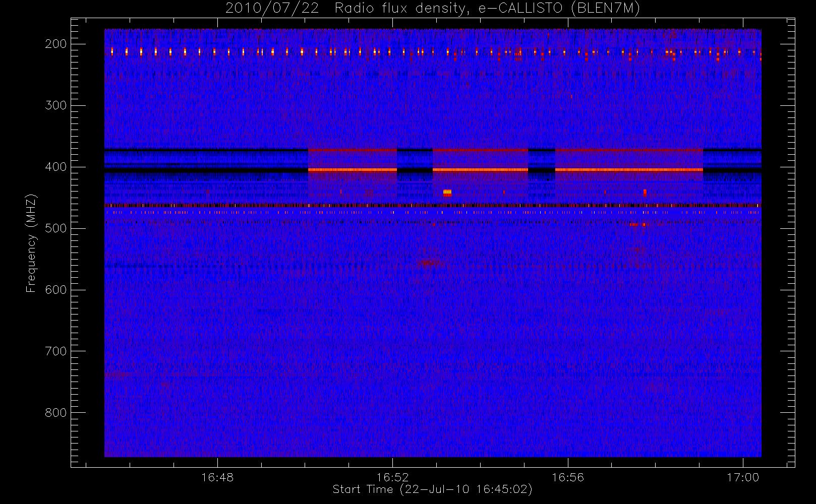The height and width of the screenshot is (504, 816).
Task: Select the 500 frequency tick label
Action: 56,228
